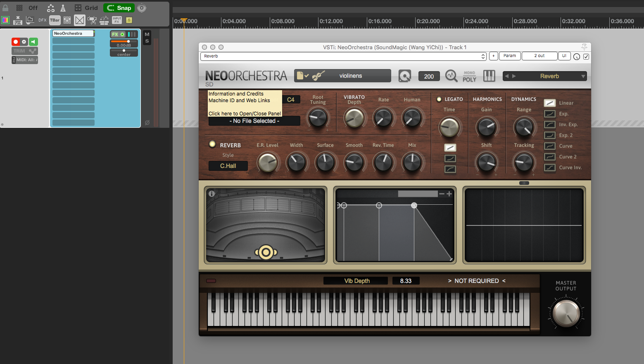Image resolution: width=644 pixels, height=364 pixels.
Task: Toggle track FX power button
Action: 123,34
